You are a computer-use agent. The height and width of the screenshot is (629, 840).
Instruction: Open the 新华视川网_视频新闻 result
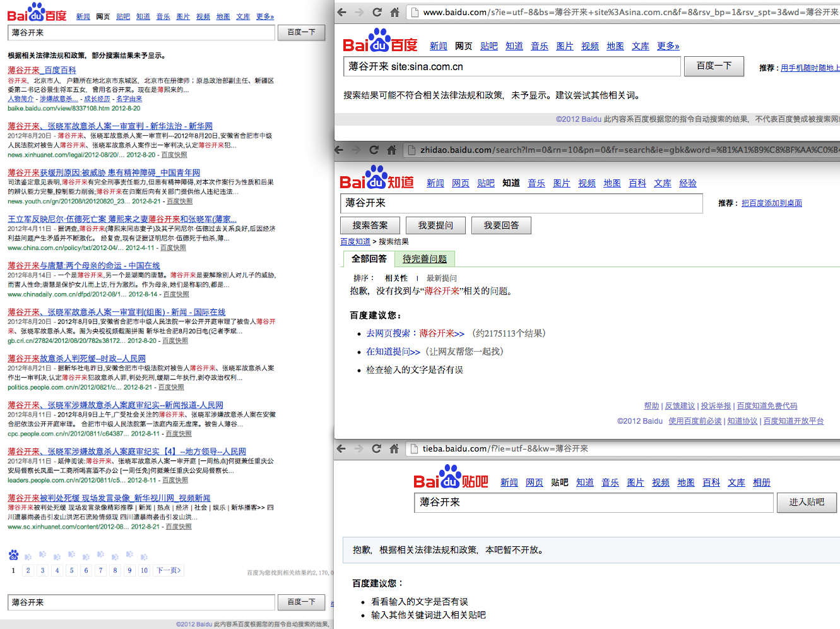click(x=109, y=498)
